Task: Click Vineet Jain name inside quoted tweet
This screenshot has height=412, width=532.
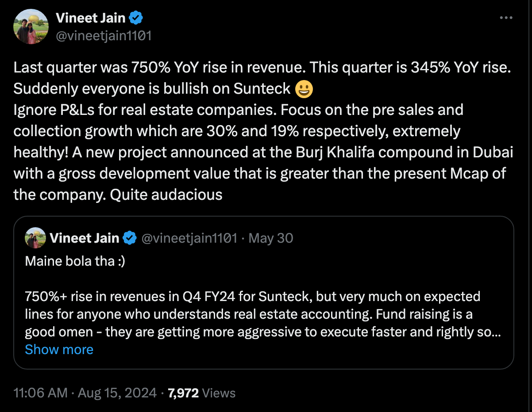Action: click(x=85, y=238)
